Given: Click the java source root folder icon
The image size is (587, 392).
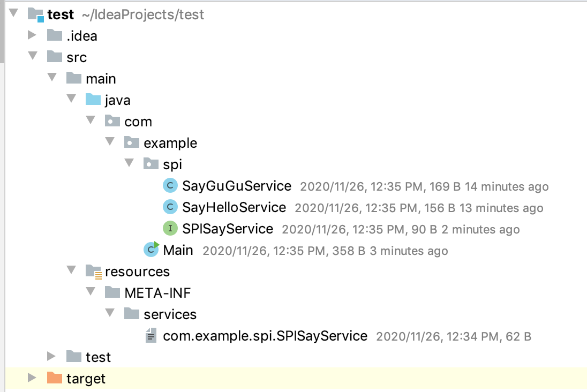Looking at the screenshot, I should pyautogui.click(x=93, y=100).
